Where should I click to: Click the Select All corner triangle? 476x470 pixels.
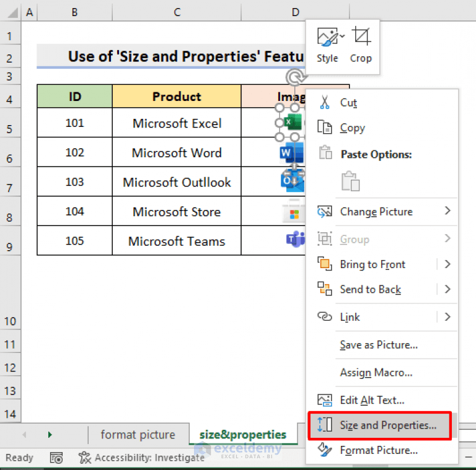point(12,13)
